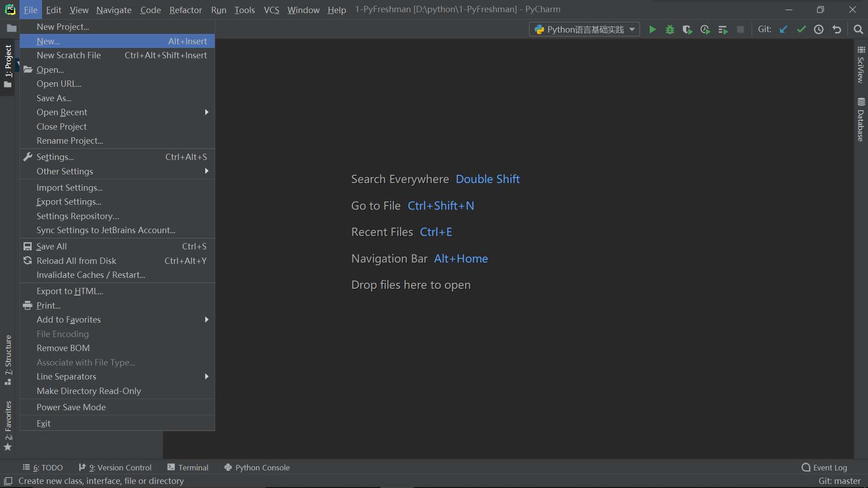Select Export to HTML...
The width and height of the screenshot is (868, 488).
click(x=117, y=291)
